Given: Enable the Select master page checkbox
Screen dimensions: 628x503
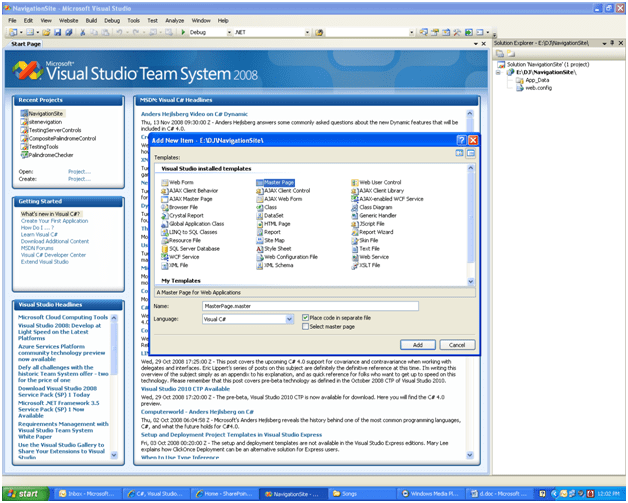Looking at the screenshot, I should [x=306, y=327].
